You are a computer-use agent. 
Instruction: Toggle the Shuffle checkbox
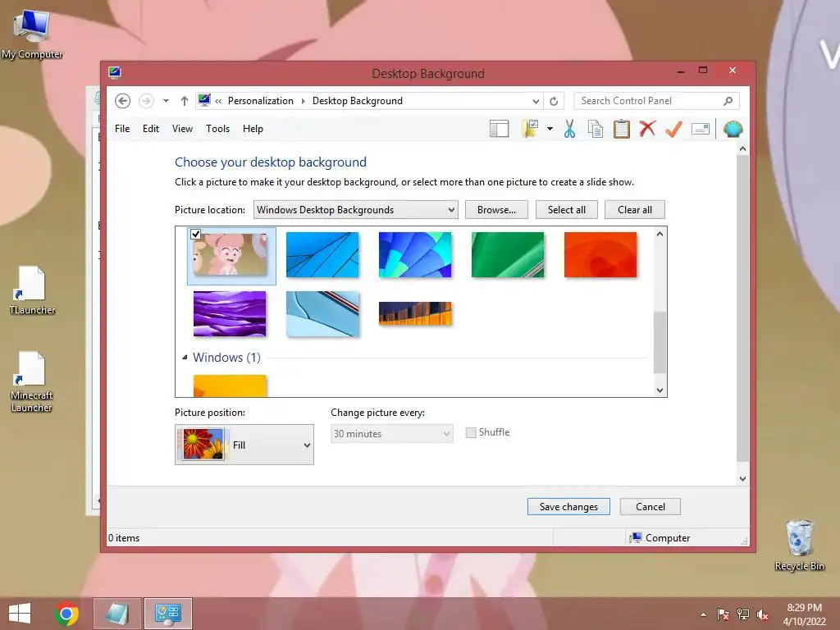coord(471,433)
